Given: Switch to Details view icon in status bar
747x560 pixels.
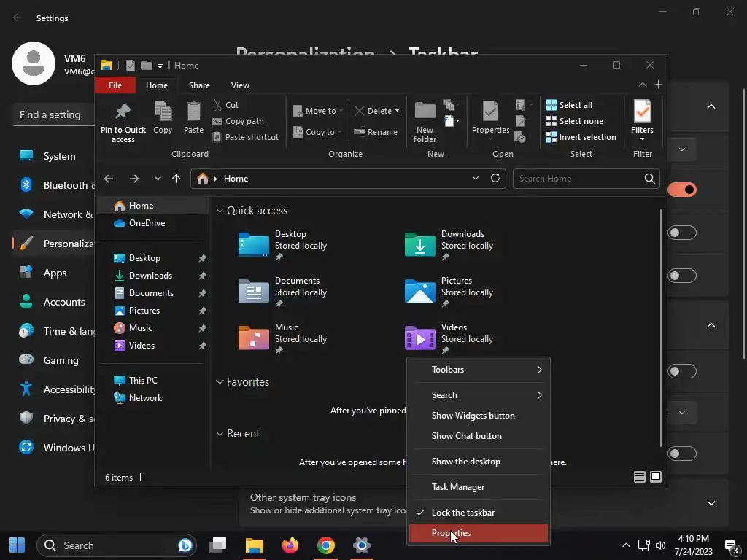Looking at the screenshot, I should click(639, 477).
